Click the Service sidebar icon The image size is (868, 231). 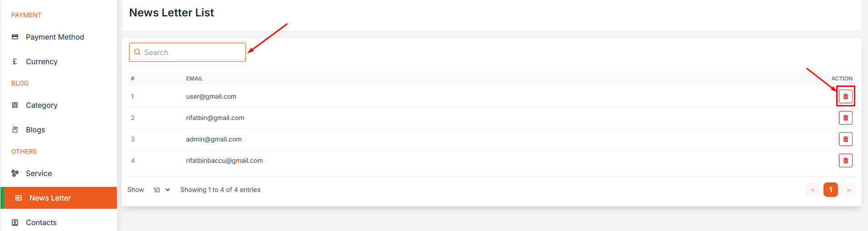pos(15,173)
